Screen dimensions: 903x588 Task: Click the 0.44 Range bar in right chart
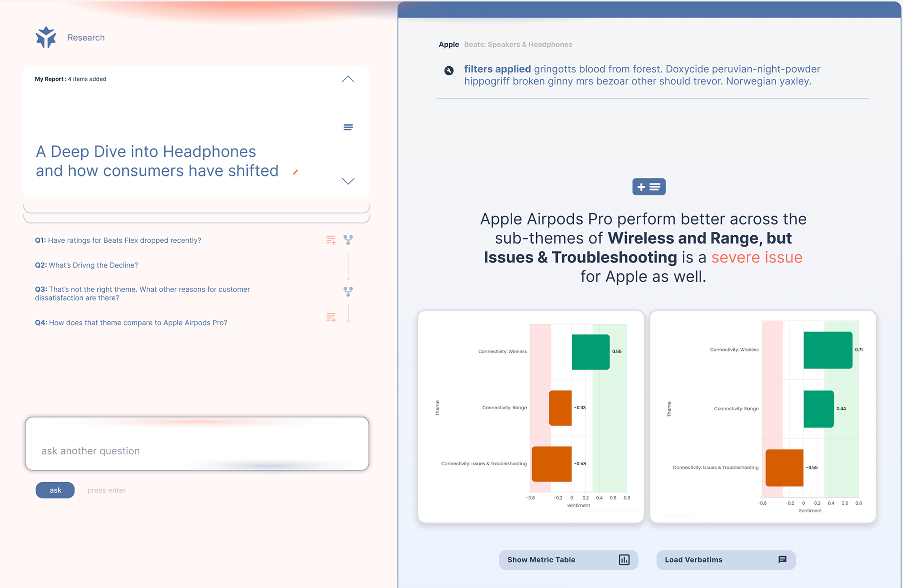[x=819, y=409]
